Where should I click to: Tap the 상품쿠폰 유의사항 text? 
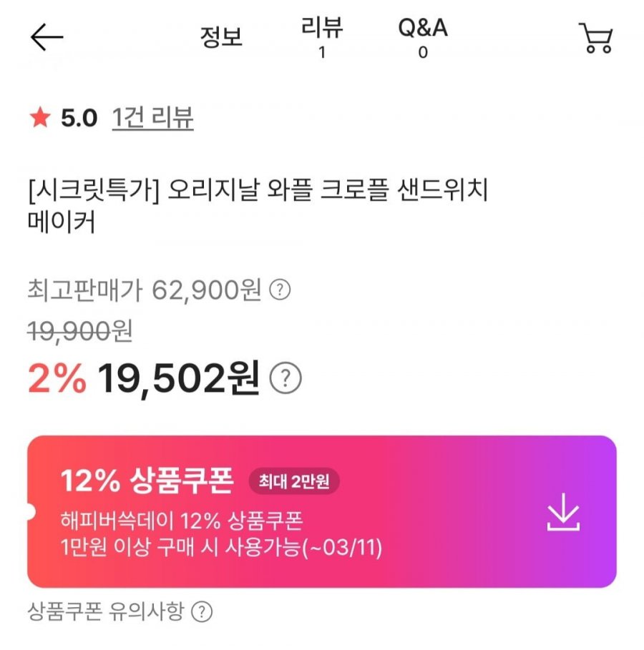[106, 611]
